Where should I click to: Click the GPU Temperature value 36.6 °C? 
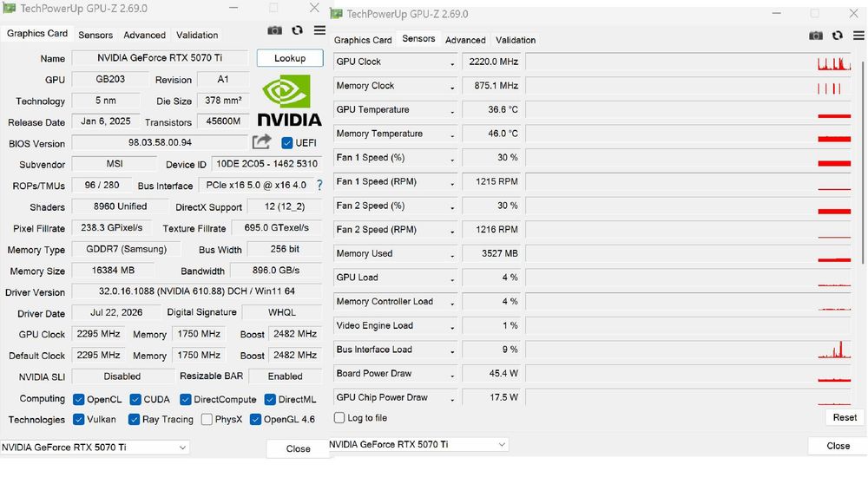pos(491,109)
